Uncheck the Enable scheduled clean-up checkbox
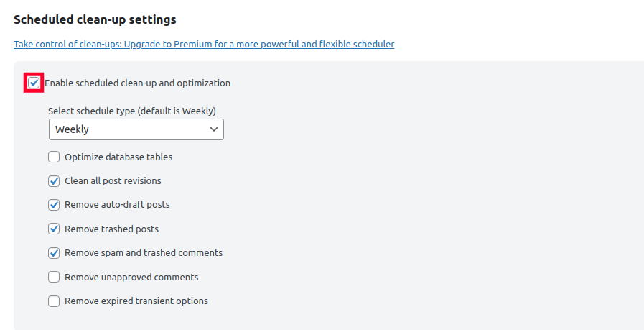The height and width of the screenshot is (330, 644). [34, 83]
